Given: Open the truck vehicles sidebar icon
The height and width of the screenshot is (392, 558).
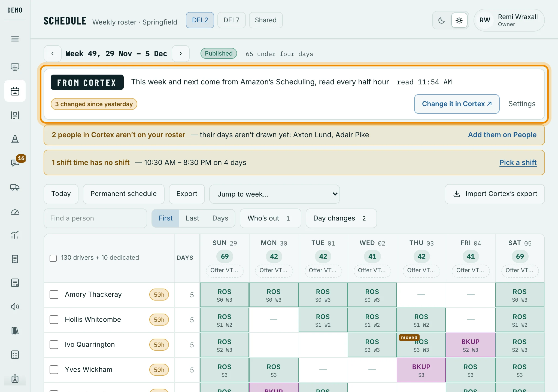Looking at the screenshot, I should 15,187.
